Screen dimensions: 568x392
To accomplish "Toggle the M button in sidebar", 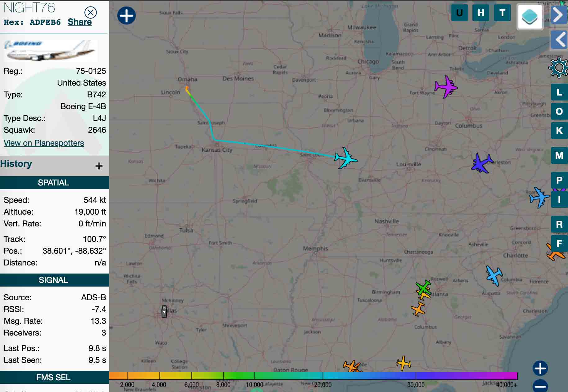I will (559, 155).
